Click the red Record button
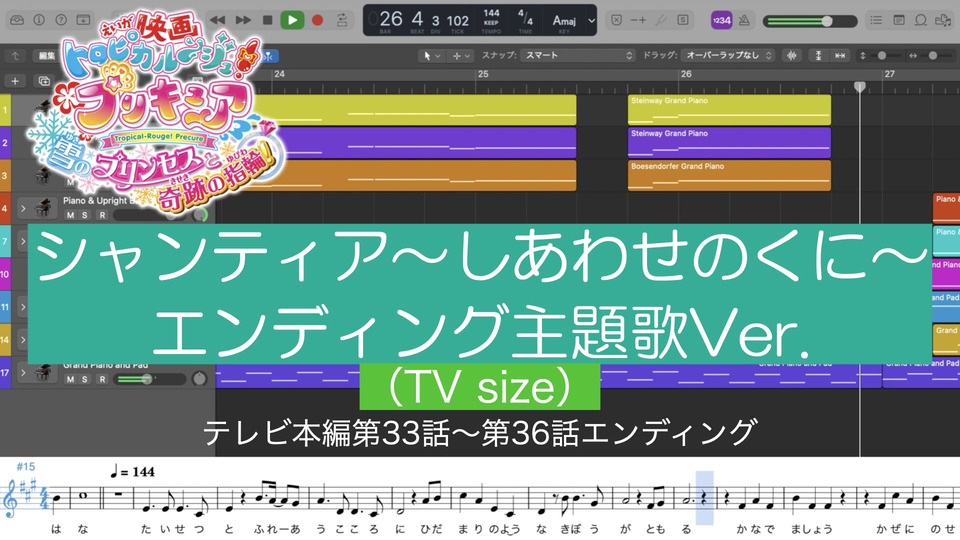This screenshot has height=540, width=960. 317,20
